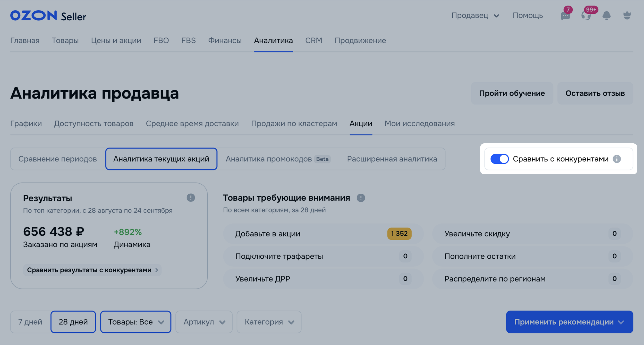The width and height of the screenshot is (644, 345).
Task: Open the Добавьте в акции row with 1 352
Action: pos(323,234)
